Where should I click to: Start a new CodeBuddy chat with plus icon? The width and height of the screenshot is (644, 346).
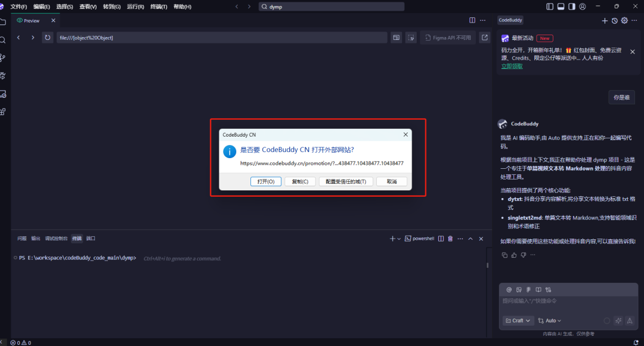(605, 20)
